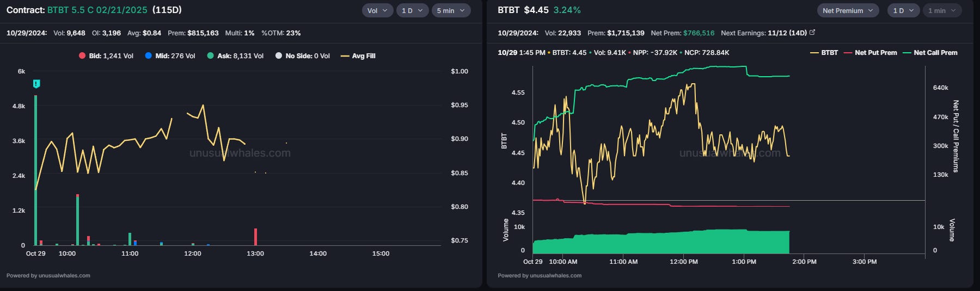Toggle the Avg Fill legend line
980x291 pixels.
point(358,55)
